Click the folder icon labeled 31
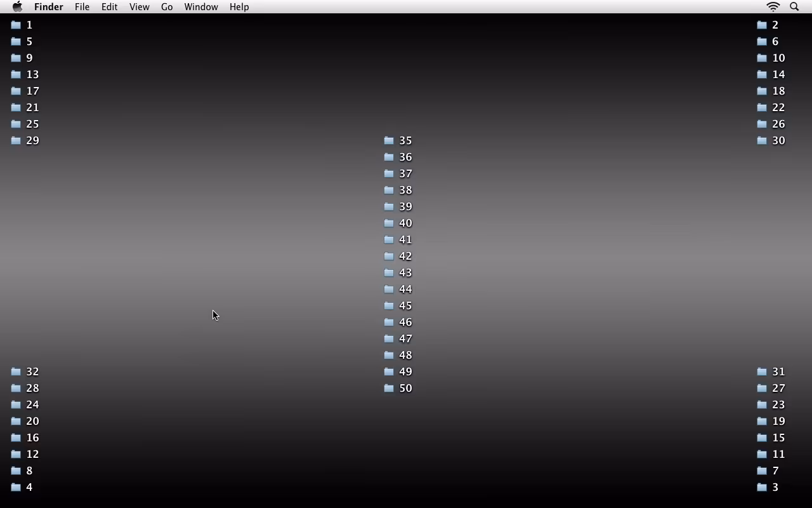This screenshot has height=508, width=812. click(x=762, y=371)
